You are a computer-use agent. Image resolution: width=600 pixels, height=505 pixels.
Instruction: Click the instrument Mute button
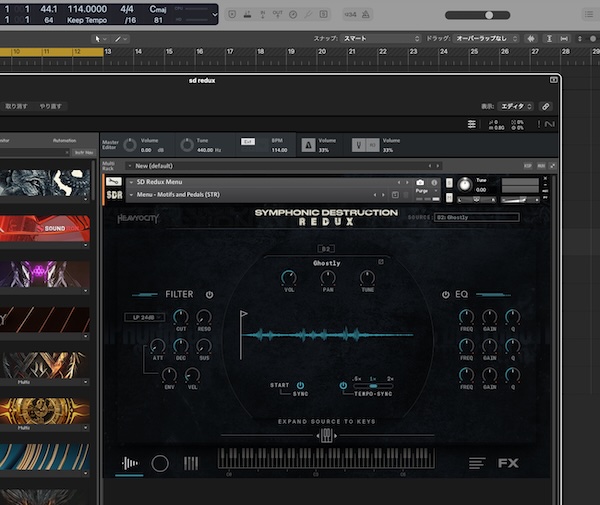[449, 197]
